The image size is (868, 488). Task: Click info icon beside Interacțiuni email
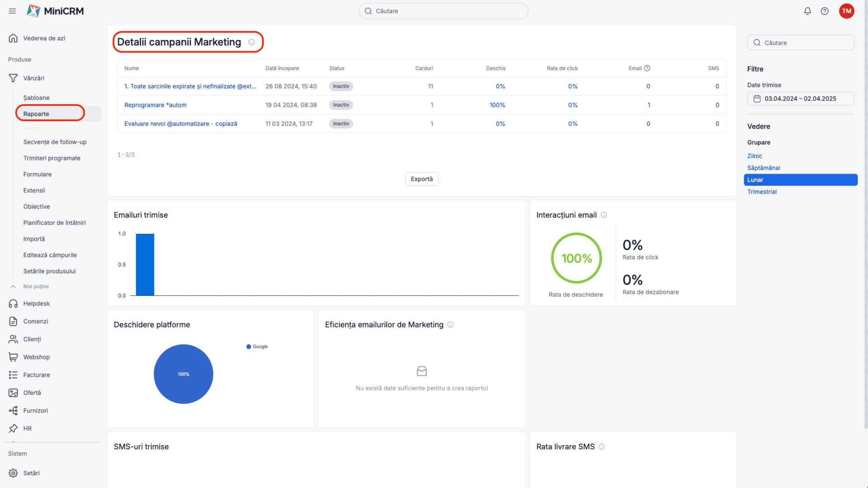604,215
